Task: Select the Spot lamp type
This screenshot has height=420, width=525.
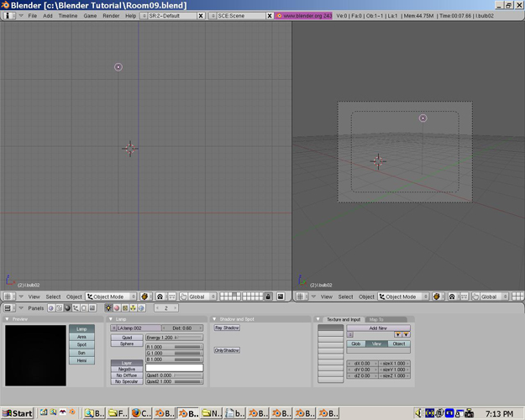Action: coord(81,344)
